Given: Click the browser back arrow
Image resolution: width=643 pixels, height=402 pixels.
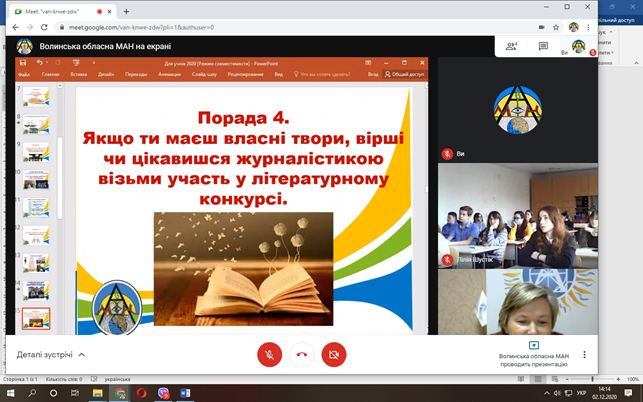Looking at the screenshot, I should 11,27.
